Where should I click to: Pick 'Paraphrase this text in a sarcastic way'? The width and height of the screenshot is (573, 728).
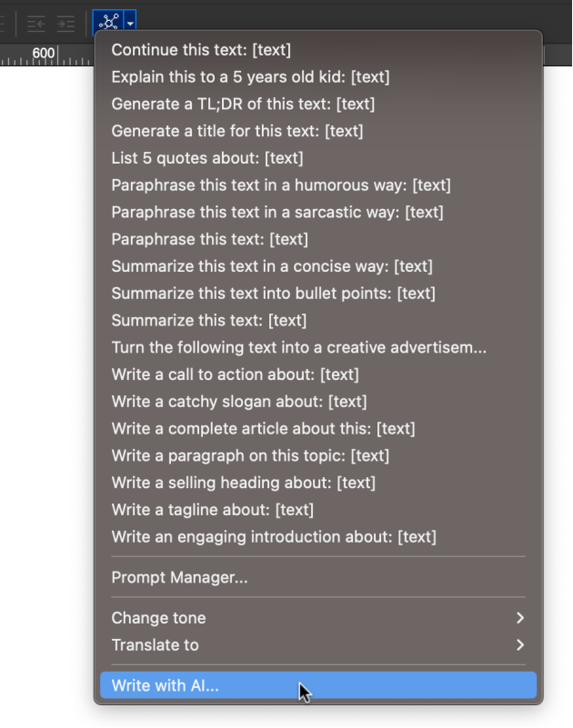pos(277,212)
